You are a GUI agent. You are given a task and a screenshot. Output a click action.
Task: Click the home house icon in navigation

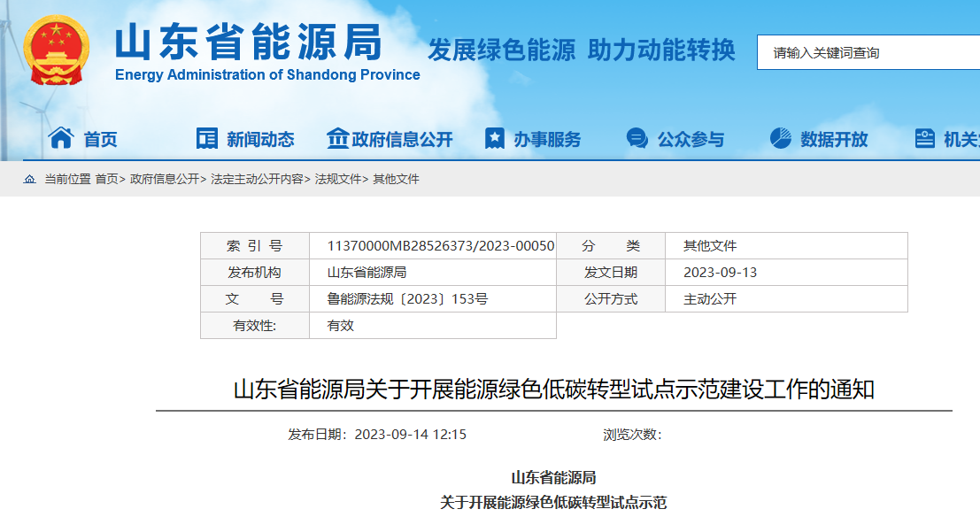(61, 138)
